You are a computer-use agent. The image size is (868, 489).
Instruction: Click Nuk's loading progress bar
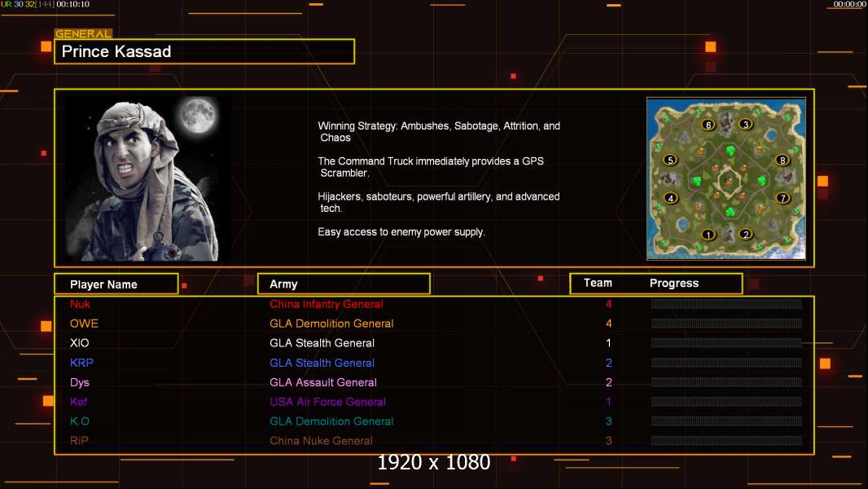click(726, 303)
